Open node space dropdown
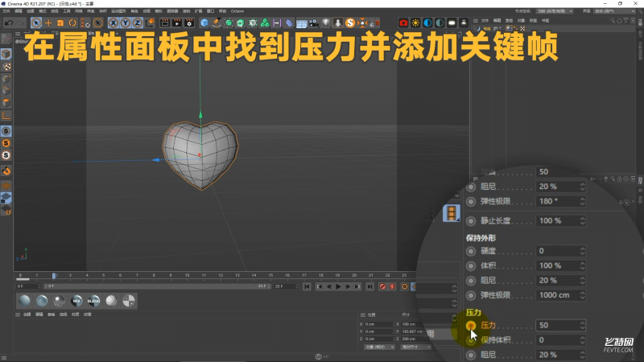Image resolution: width=644 pixels, height=362 pixels. (554, 11)
